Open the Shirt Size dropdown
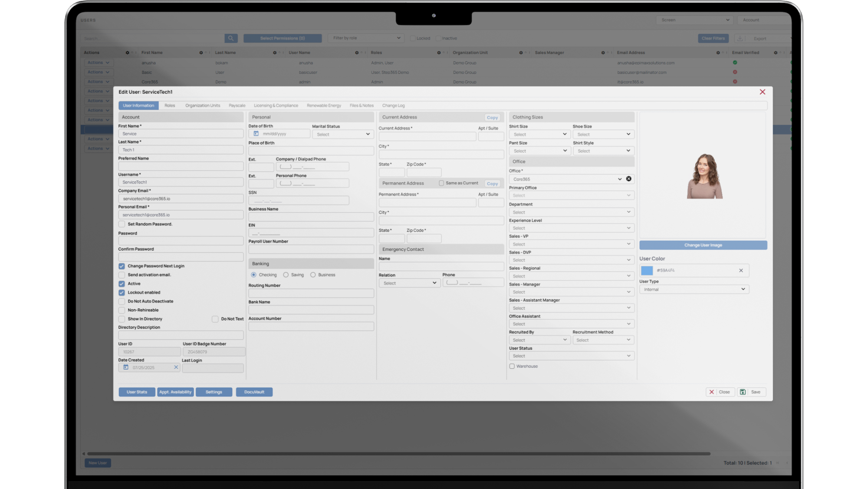Screen dimensions: 868x489 tap(539, 135)
